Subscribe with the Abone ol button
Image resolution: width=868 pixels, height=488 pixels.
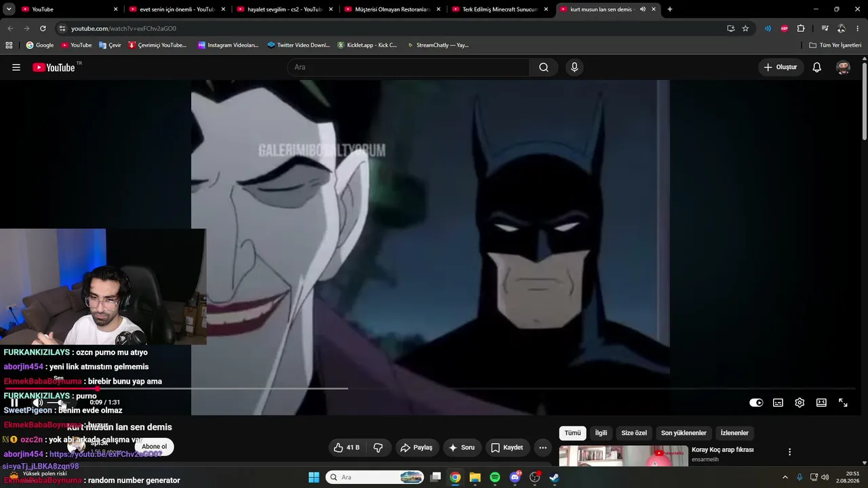click(154, 447)
